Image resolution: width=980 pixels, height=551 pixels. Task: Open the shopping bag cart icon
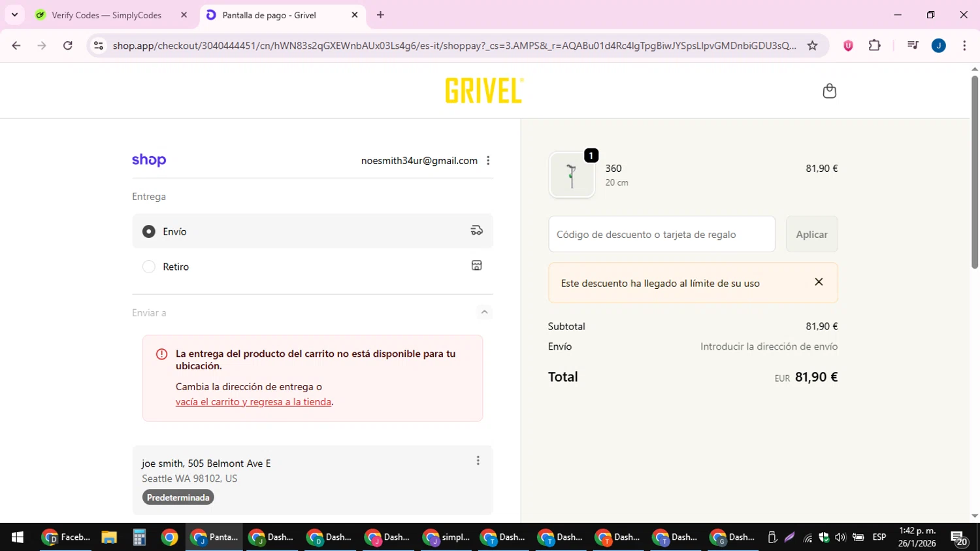829,91
